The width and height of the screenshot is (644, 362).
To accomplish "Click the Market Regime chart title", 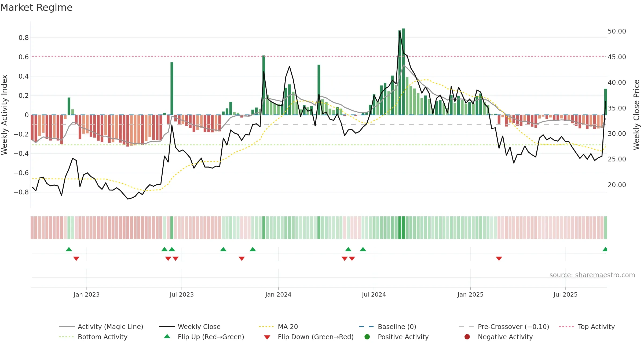I will tap(36, 8).
